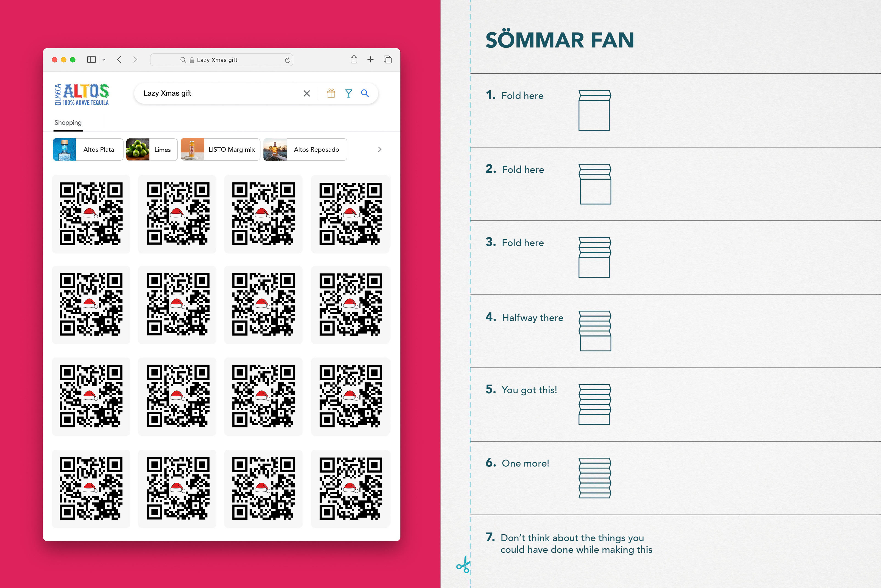Go forward with the right arrow
The height and width of the screenshot is (588, 881).
[135, 60]
